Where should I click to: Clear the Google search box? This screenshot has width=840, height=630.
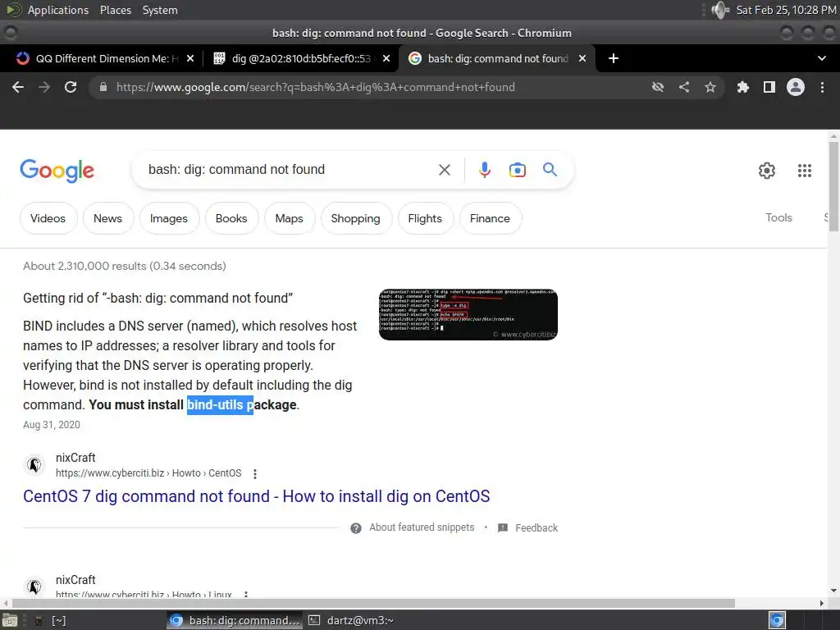[x=444, y=170]
